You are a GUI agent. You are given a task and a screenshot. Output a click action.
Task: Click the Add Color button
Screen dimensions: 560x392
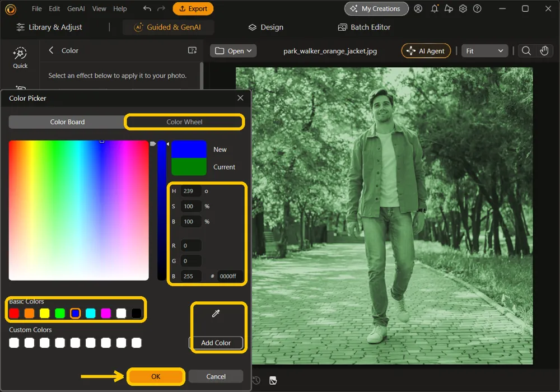216,343
